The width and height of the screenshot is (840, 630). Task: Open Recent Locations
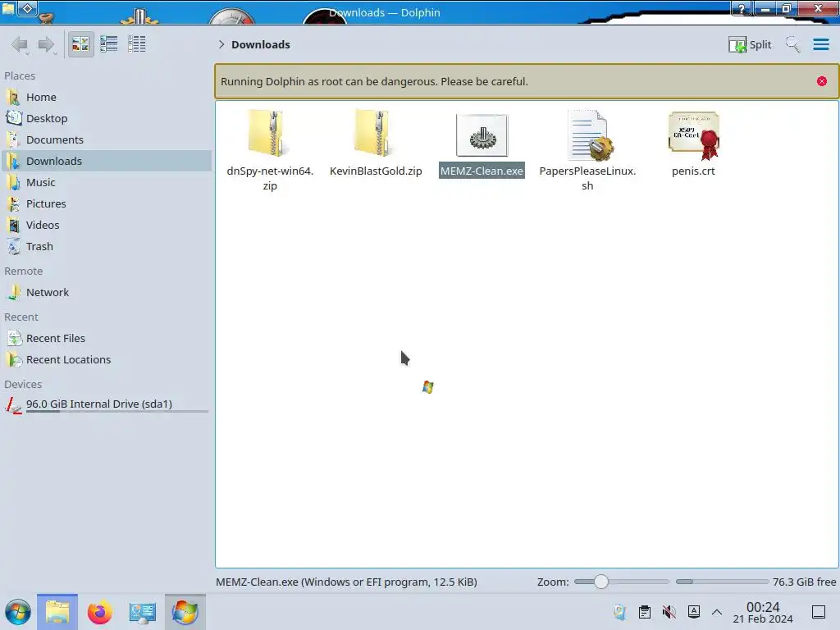[107, 360]
